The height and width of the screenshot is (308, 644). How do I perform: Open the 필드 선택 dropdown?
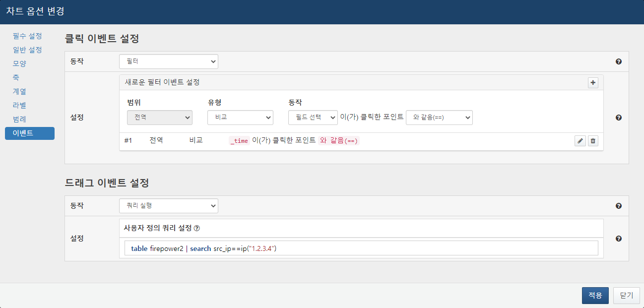pyautogui.click(x=313, y=118)
